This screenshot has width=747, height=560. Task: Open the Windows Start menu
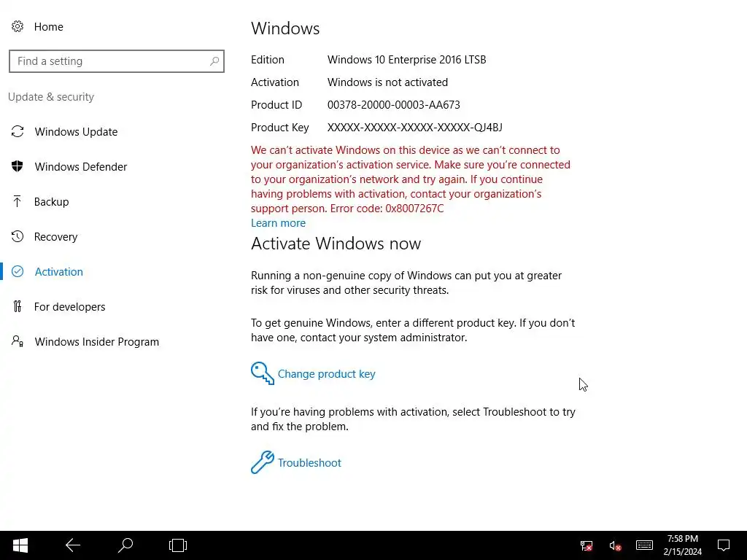(20, 545)
